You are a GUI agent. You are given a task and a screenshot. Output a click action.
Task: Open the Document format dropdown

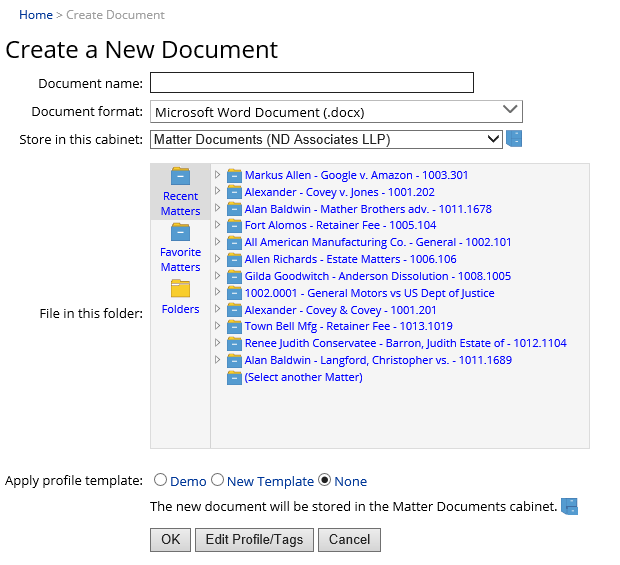coord(336,111)
